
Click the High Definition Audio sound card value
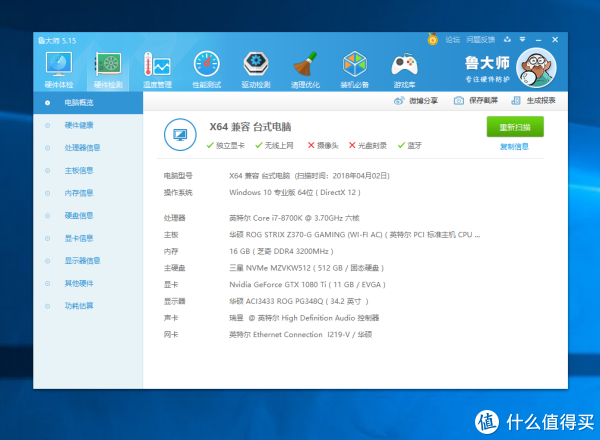tap(304, 318)
